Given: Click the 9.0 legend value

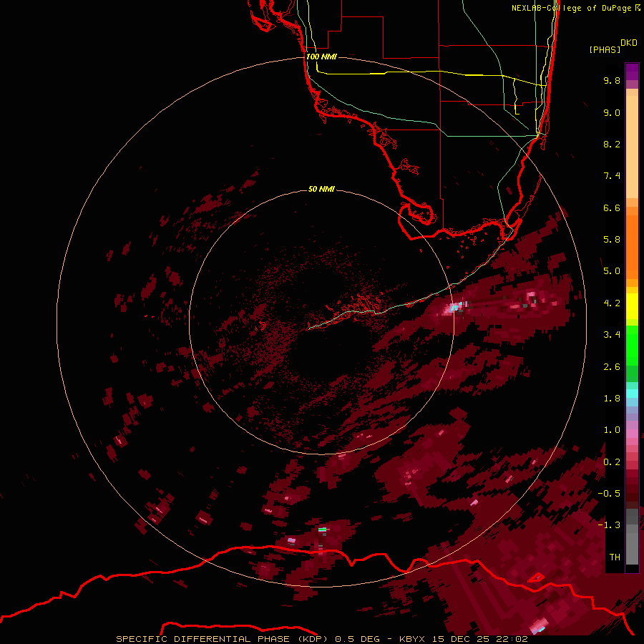Looking at the screenshot, I should 612,112.
